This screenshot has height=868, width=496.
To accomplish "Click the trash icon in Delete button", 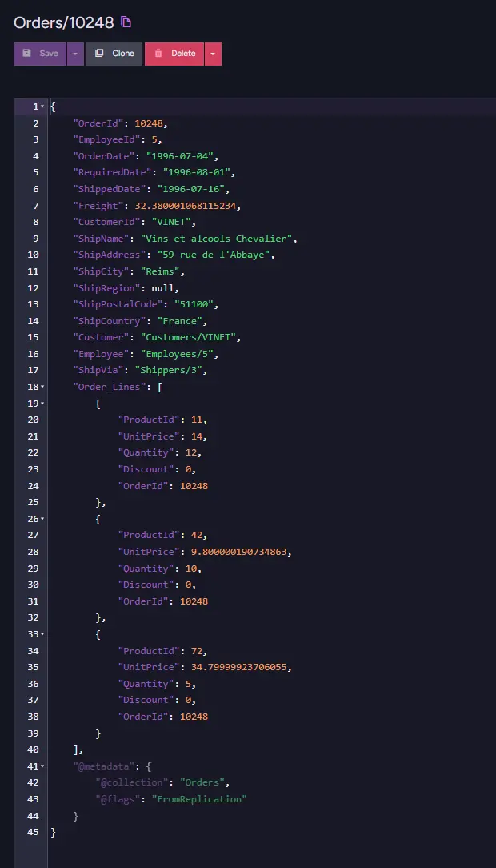I will coord(158,53).
